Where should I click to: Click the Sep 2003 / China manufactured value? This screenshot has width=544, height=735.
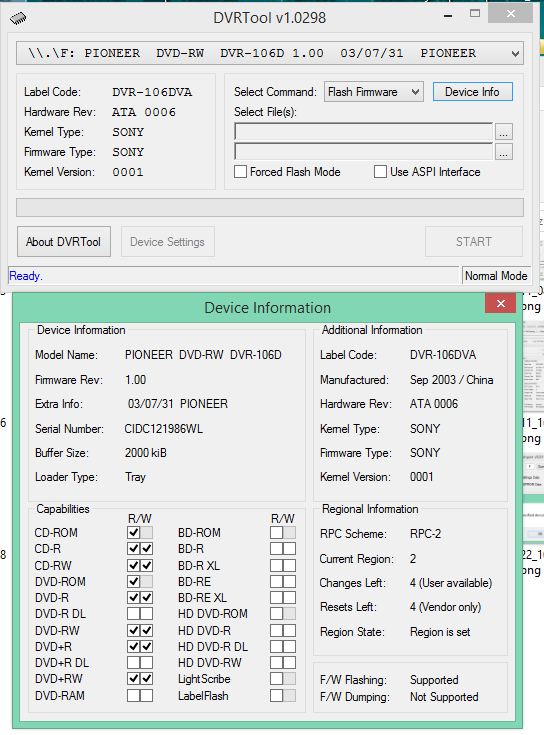click(452, 380)
